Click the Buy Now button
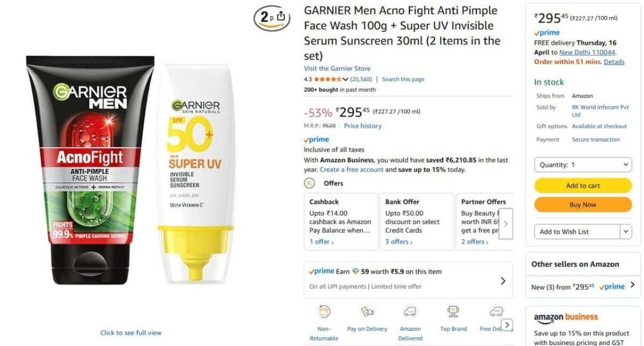Screen dimensions: 644x346 coord(583,205)
